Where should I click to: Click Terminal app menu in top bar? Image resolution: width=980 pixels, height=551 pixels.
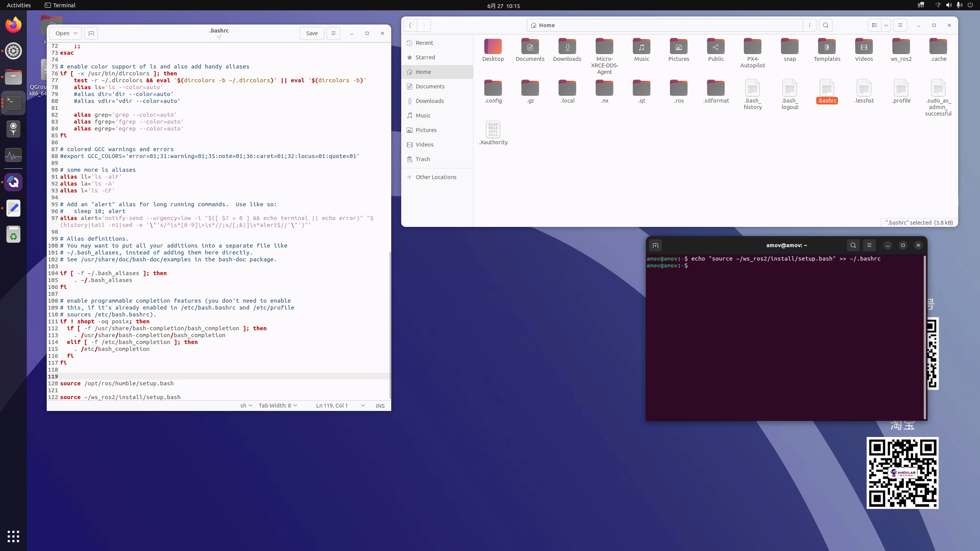[60, 5]
